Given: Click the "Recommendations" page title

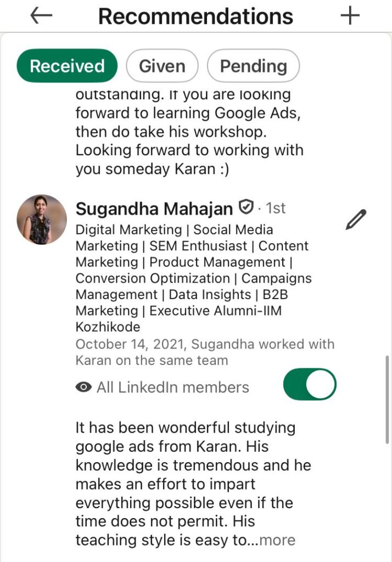Looking at the screenshot, I should (x=195, y=16).
